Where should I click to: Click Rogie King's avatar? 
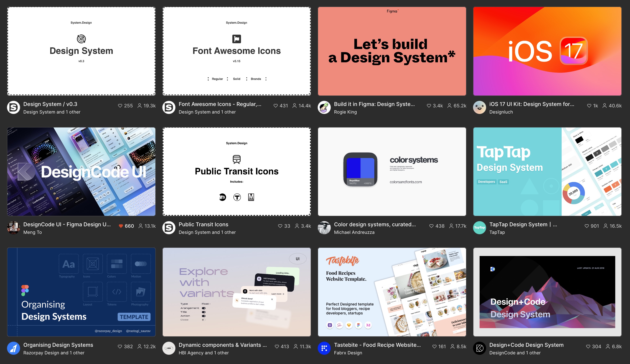tap(324, 108)
